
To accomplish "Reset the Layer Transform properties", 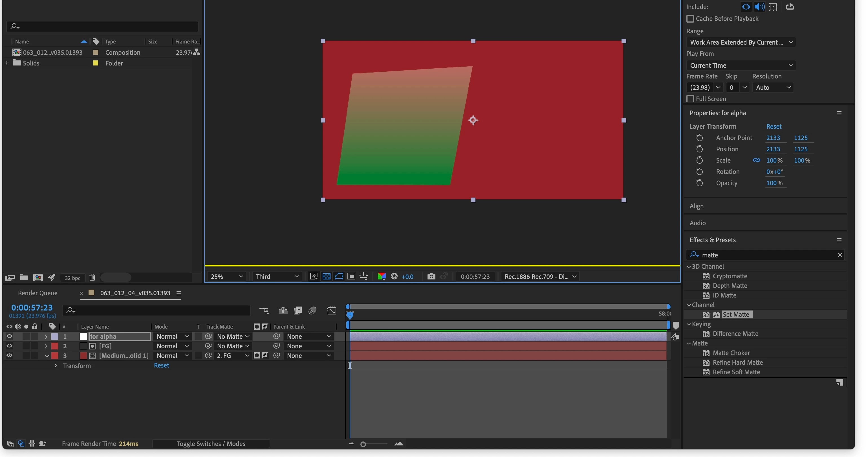I will [774, 126].
